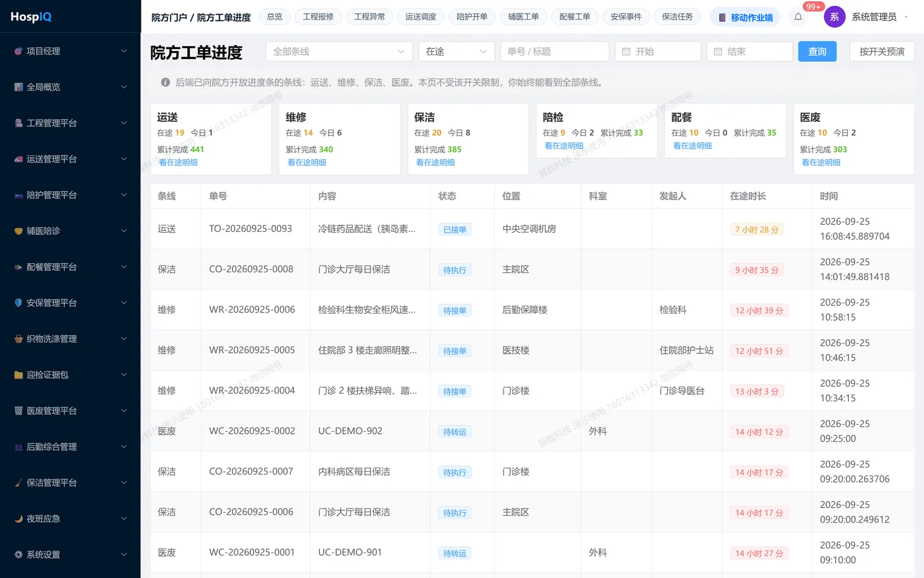The width and height of the screenshot is (924, 578).
Task: Open 看在途明细 link in 运送 card
Action: (178, 162)
